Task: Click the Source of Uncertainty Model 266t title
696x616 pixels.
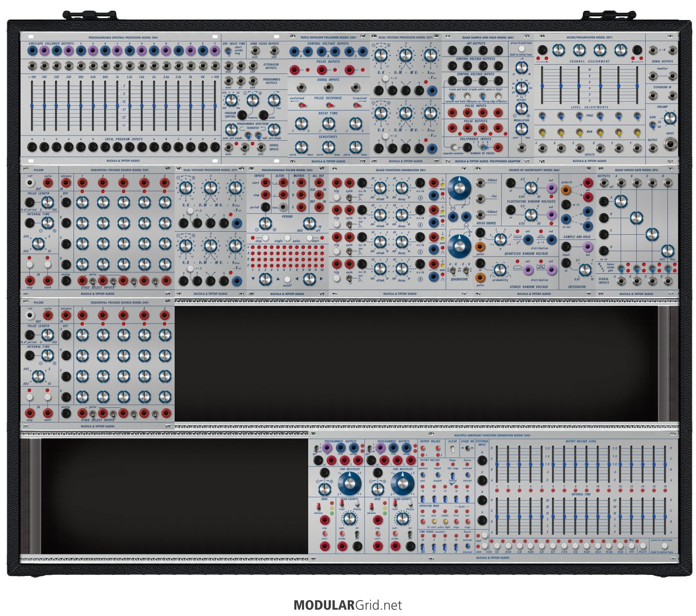Action: pyautogui.click(x=534, y=170)
